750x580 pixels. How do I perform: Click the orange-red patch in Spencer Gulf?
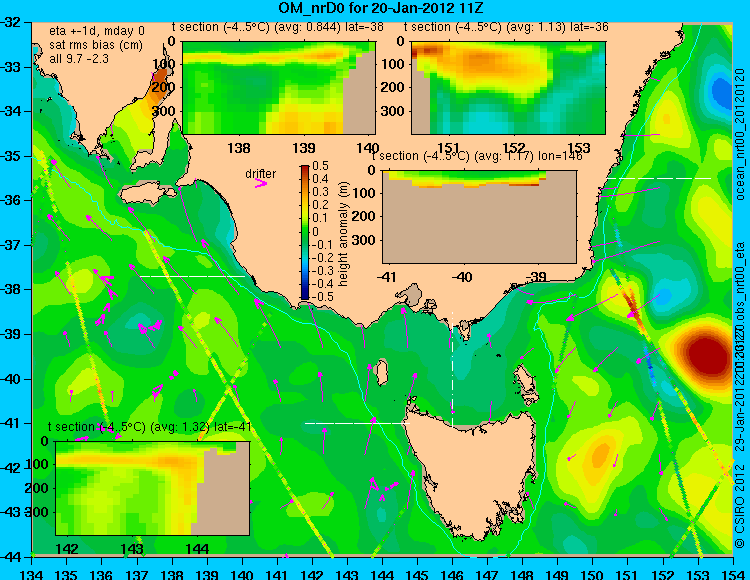(159, 86)
